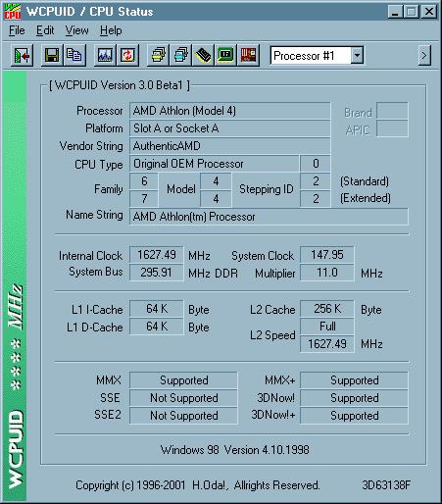Viewport: 442px width, 504px height.
Task: Click the empty Brand field
Action: coord(392,111)
